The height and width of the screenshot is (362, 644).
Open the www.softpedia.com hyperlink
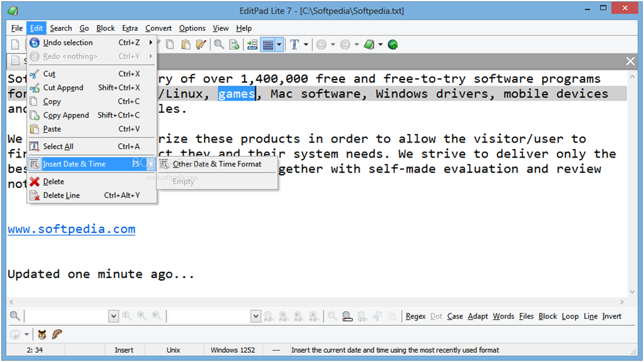pos(72,229)
